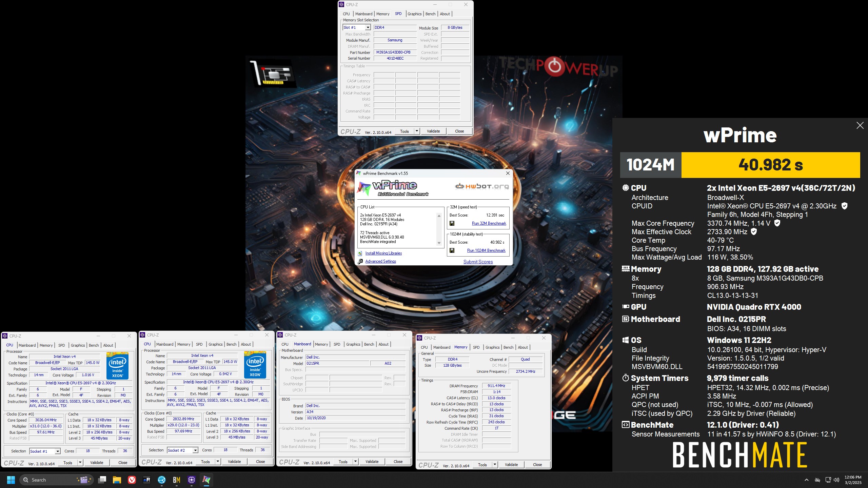
Task: Open the Slot #1 dropdown in SPD window
Action: pyautogui.click(x=368, y=27)
